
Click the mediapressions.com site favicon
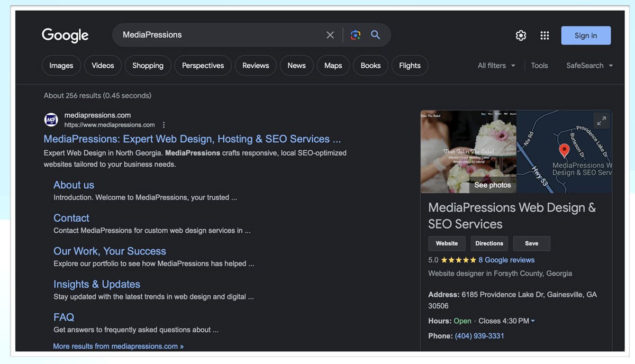[51, 120]
